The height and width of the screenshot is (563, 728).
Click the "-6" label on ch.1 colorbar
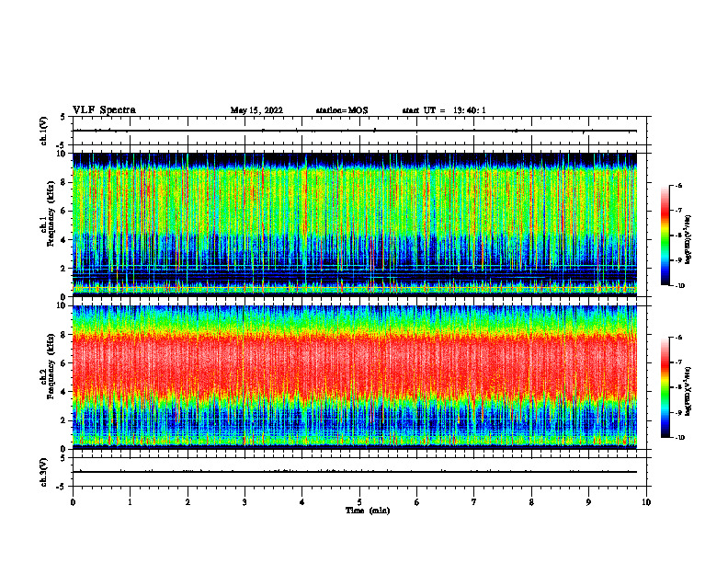point(679,186)
